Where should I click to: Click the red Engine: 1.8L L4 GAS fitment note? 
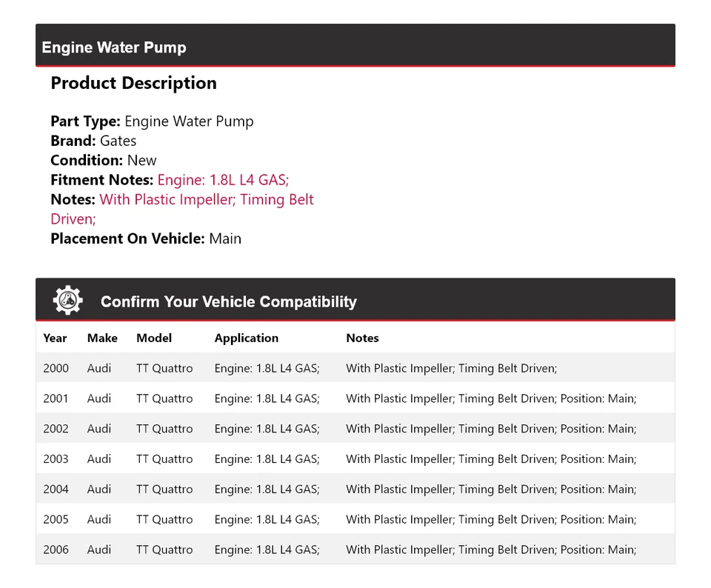[223, 180]
